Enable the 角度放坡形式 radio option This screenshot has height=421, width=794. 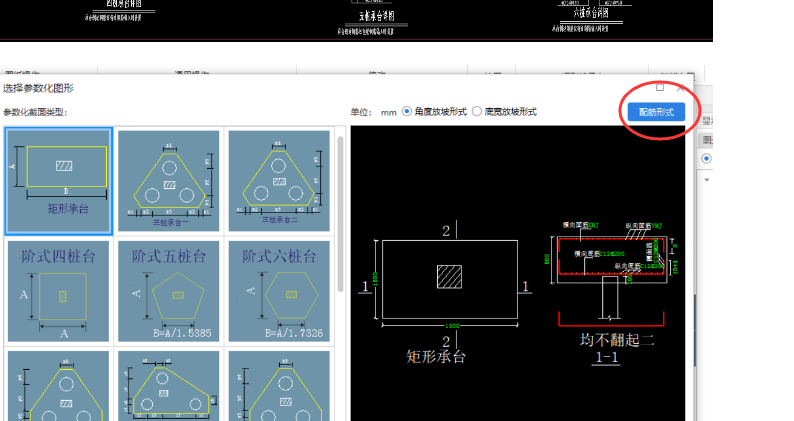pos(407,111)
